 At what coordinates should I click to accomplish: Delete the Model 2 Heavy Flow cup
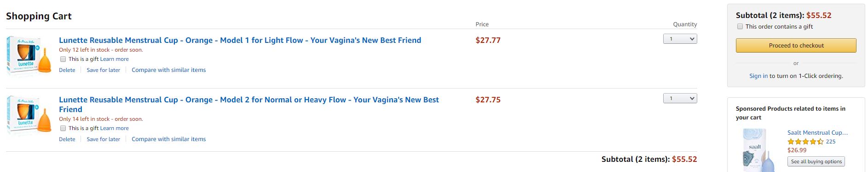pos(67,139)
